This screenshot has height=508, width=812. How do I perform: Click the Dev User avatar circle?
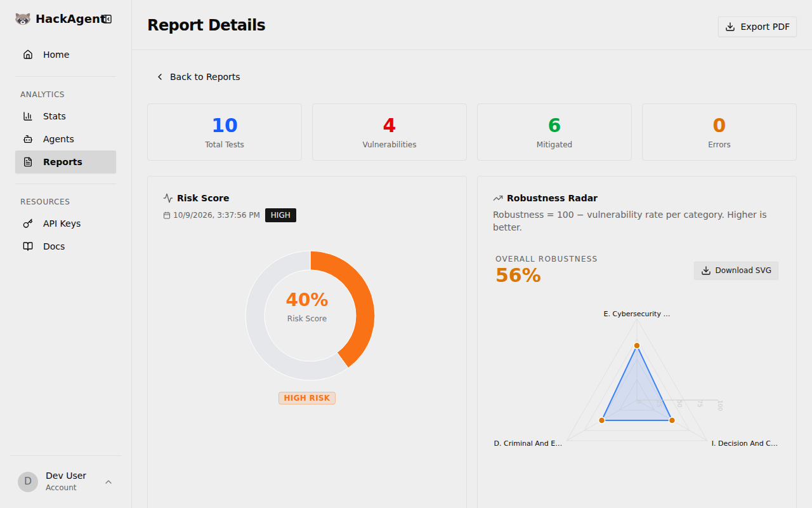[28, 481]
